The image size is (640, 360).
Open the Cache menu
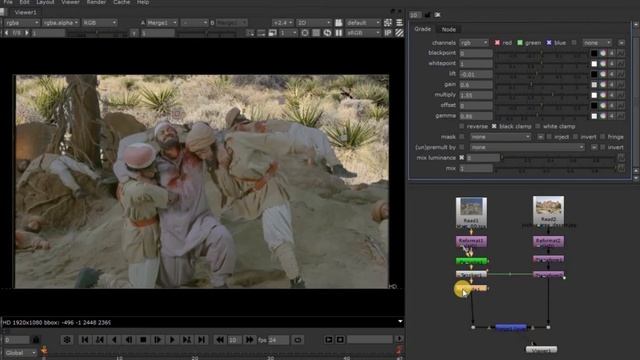[122, 2]
